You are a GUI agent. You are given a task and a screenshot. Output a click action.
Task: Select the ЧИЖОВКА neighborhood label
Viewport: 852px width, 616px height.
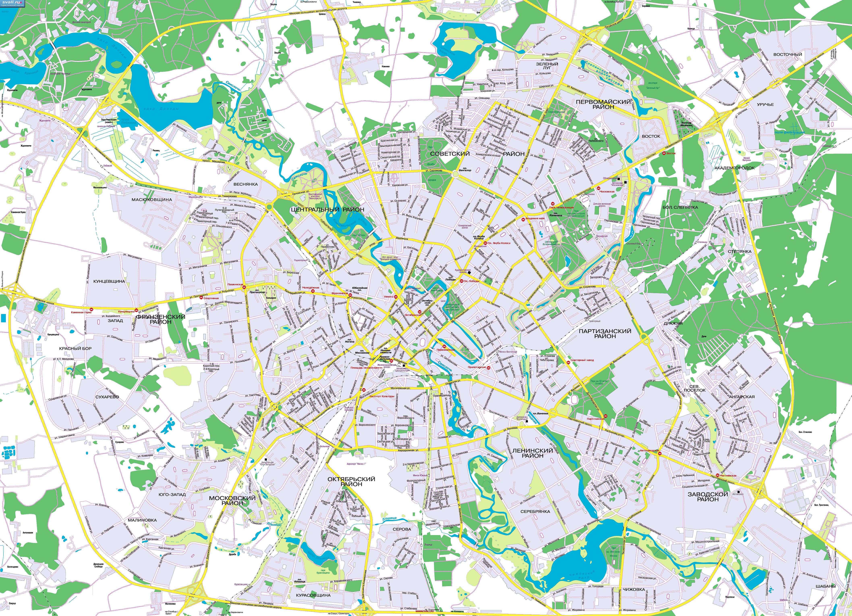(634, 589)
